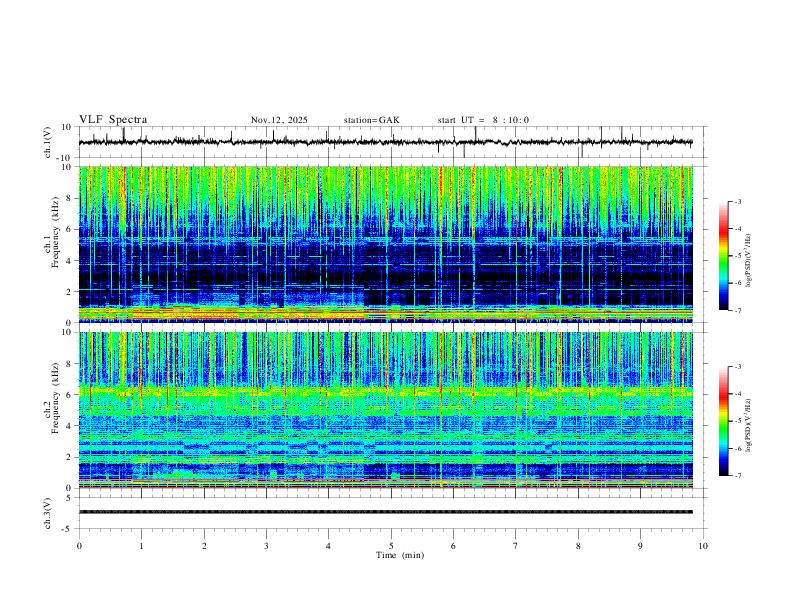Click inside the ch.1 spectrogram panel

pyautogui.click(x=386, y=244)
